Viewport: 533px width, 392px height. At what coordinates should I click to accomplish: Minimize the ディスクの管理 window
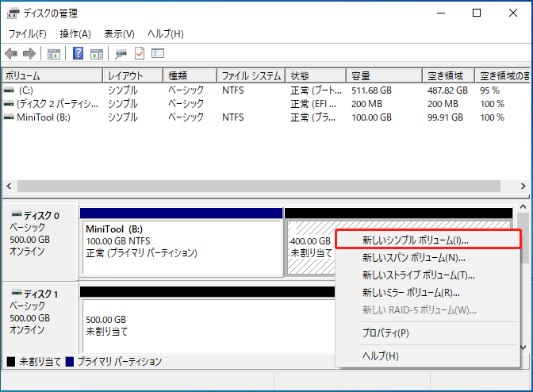tap(441, 13)
